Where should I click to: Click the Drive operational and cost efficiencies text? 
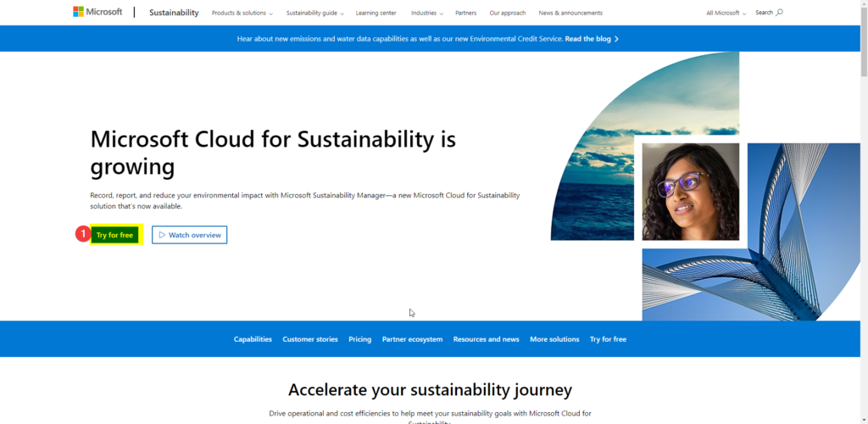[430, 418]
